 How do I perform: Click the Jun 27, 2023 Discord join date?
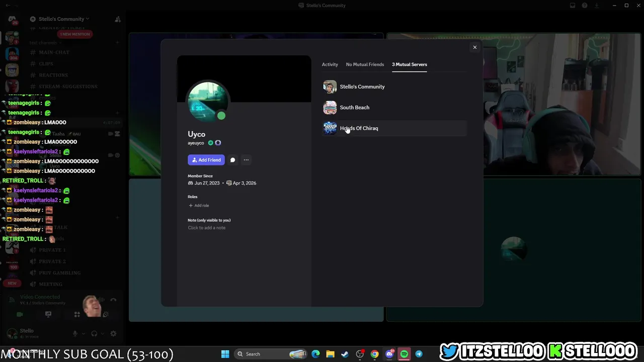(207, 183)
